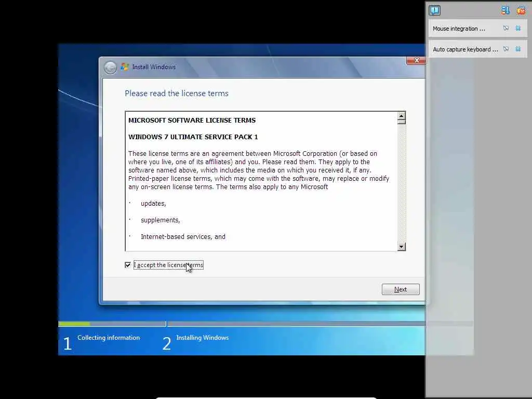Click the 'updates,' bullet text

click(x=153, y=204)
